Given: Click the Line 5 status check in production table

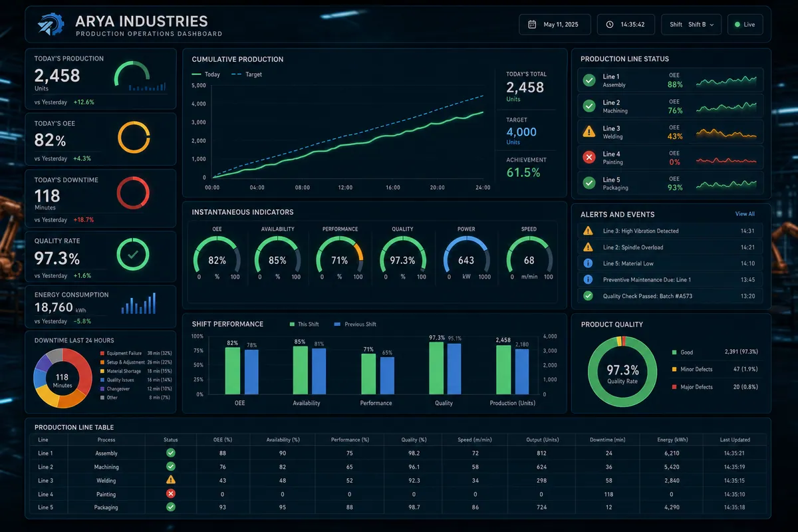Looking at the screenshot, I should pyautogui.click(x=171, y=507).
